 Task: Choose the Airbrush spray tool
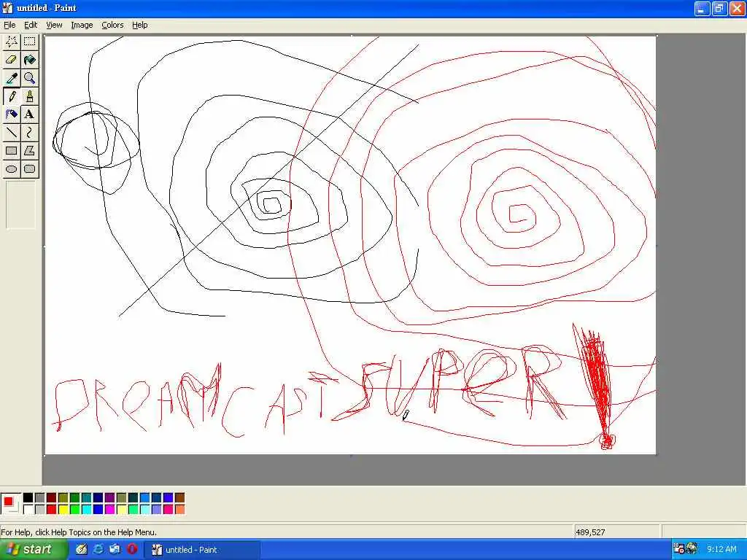click(x=12, y=114)
